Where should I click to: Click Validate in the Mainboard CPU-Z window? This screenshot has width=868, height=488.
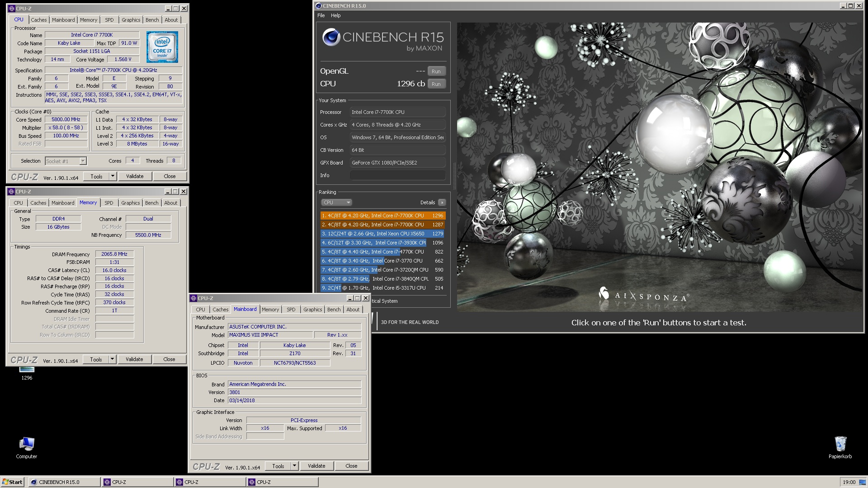(x=316, y=466)
